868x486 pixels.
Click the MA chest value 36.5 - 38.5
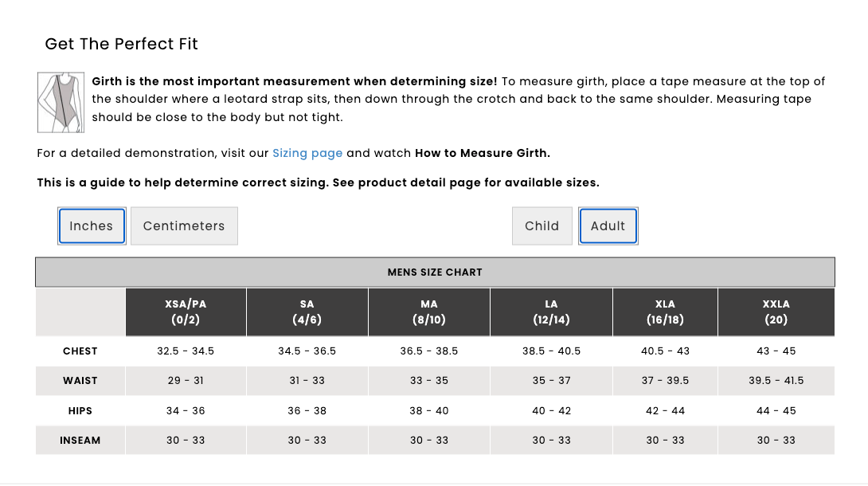[x=429, y=351]
